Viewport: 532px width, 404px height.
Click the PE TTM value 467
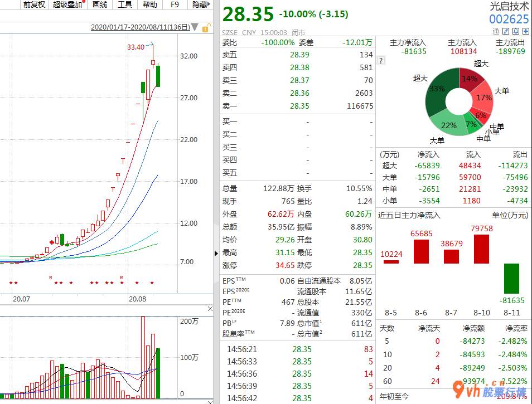pos(288,302)
